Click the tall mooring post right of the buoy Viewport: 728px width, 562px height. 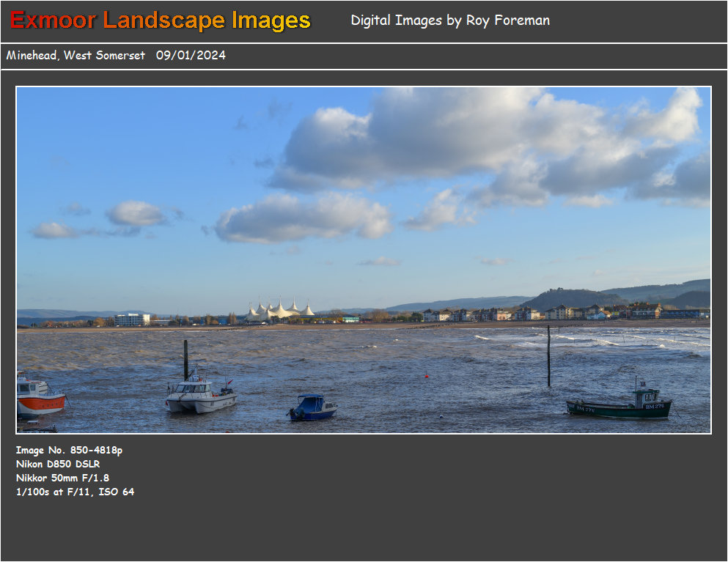click(548, 356)
